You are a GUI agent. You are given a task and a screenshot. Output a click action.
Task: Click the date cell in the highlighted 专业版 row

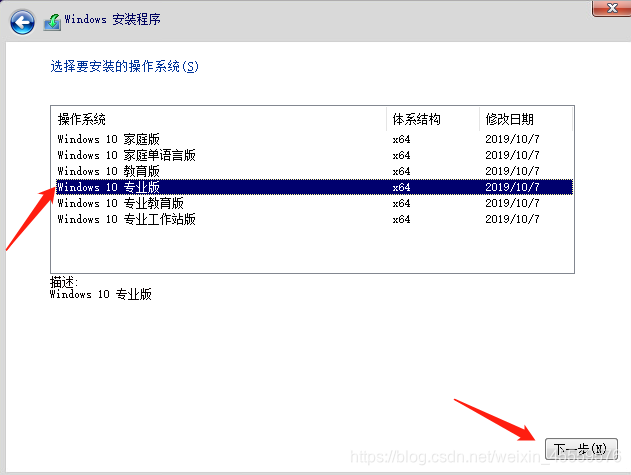click(x=512, y=187)
